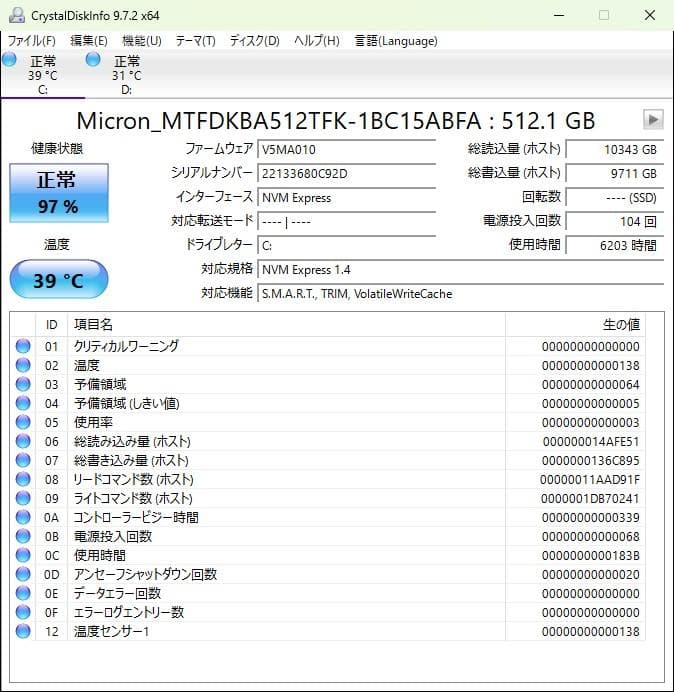
Task: Click status orb for リードコマンド数 (ホスト) row
Action: pos(23,479)
